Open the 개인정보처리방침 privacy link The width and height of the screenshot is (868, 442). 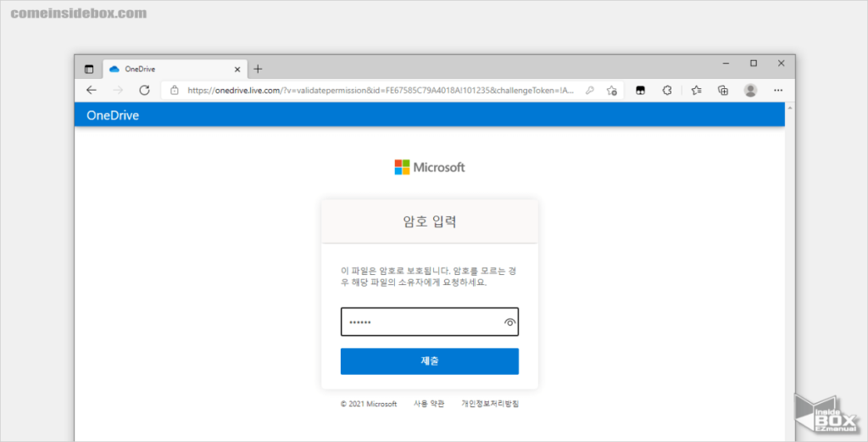[x=489, y=404]
